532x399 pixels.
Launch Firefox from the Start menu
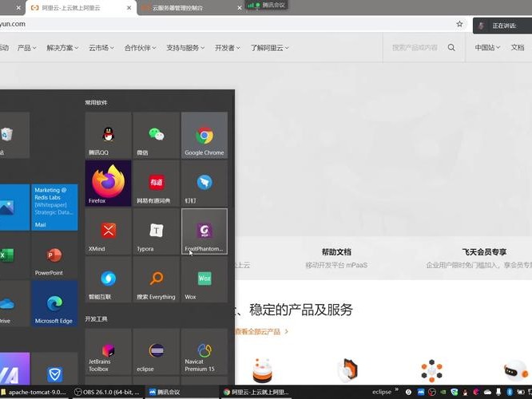(108, 183)
